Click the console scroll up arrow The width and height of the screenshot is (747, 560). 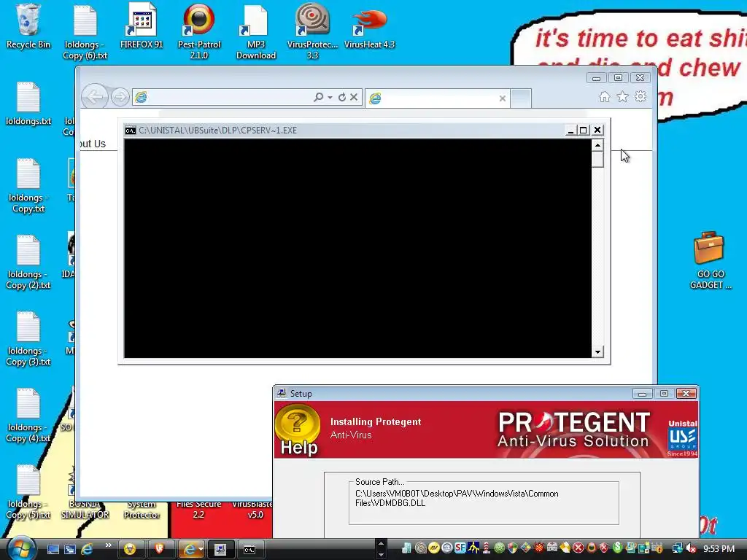coord(597,145)
